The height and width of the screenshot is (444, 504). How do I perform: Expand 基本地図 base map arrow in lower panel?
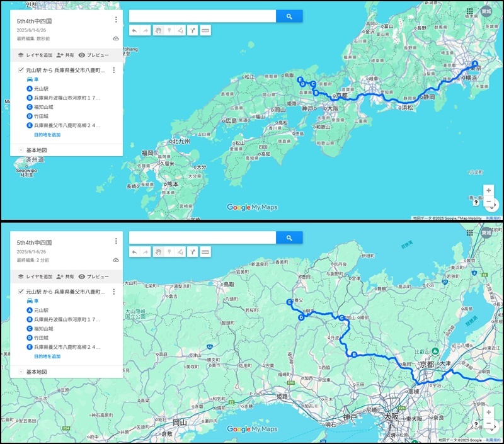[21, 372]
